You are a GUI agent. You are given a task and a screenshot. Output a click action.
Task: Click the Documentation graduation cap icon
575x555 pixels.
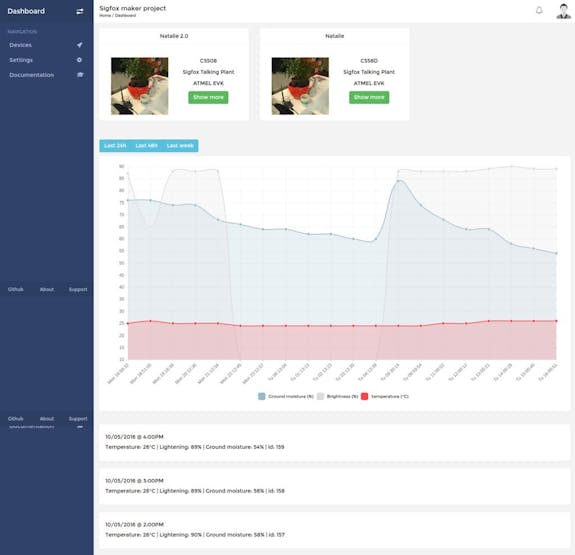click(x=80, y=74)
